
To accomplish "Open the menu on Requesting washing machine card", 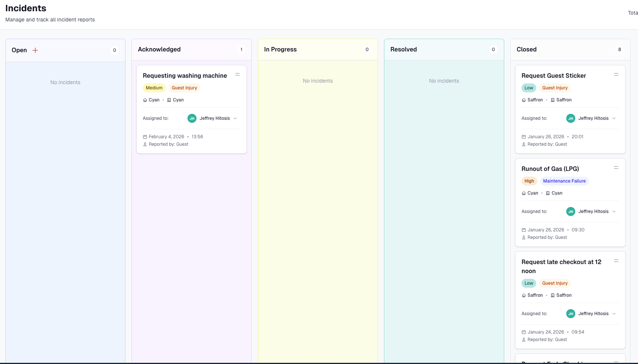I will 237,74.
